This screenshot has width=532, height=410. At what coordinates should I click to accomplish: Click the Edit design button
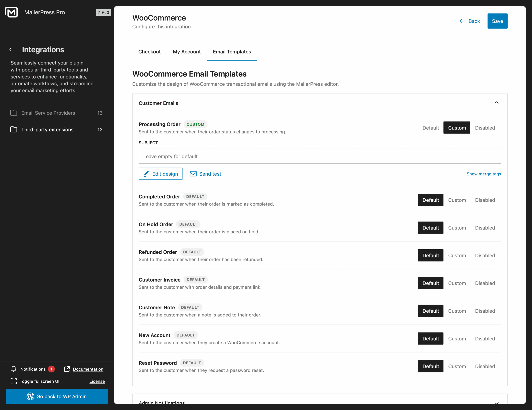pos(160,174)
